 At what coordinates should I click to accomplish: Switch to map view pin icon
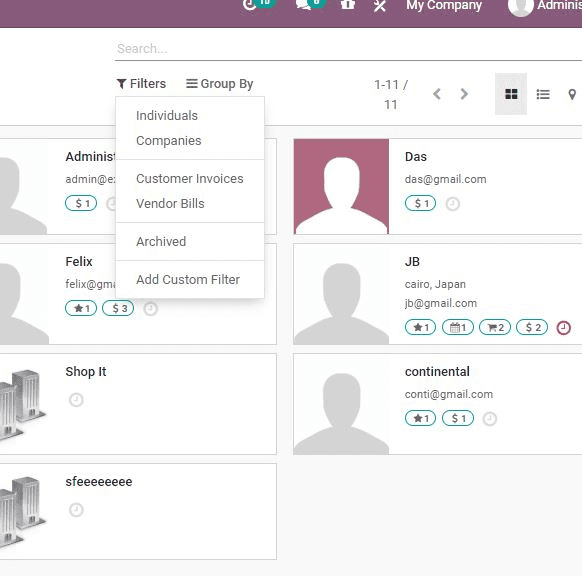click(x=572, y=94)
